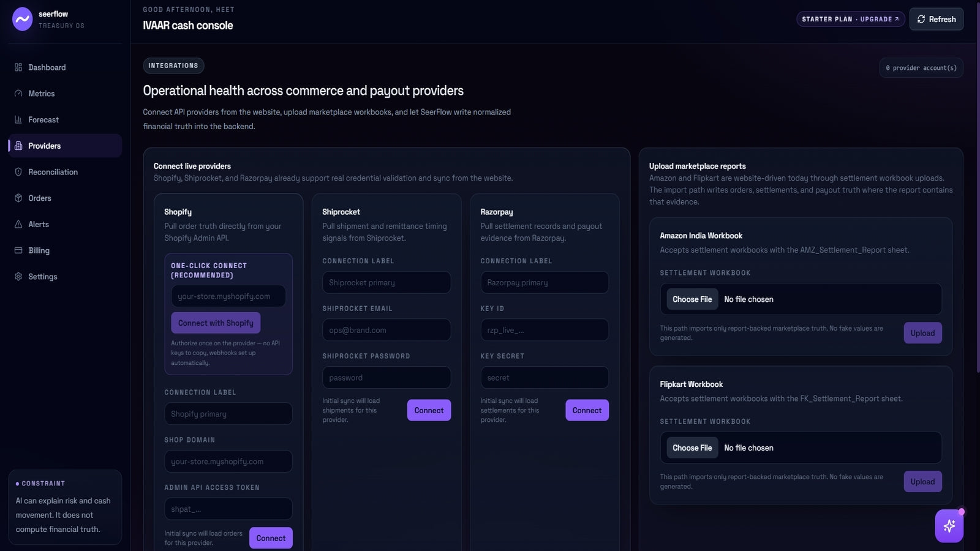Click the 'Shiprocket' card title
The image size is (980, 551).
(341, 212)
